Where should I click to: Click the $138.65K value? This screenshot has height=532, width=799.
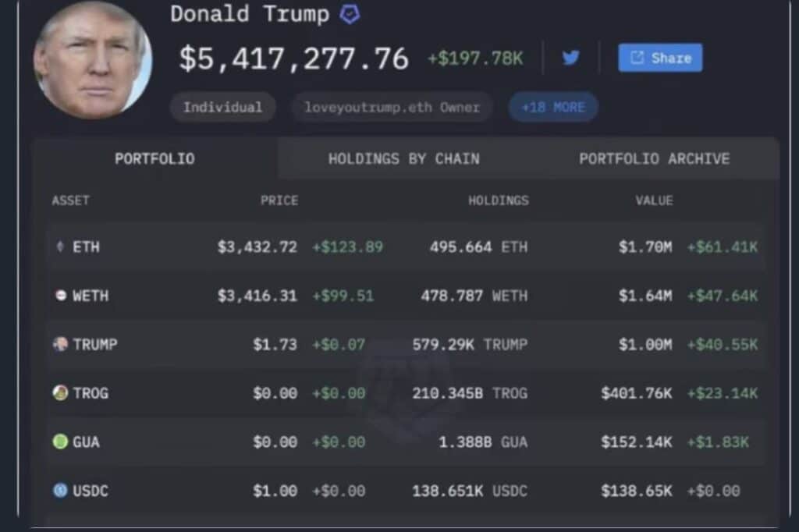pyautogui.click(x=637, y=491)
